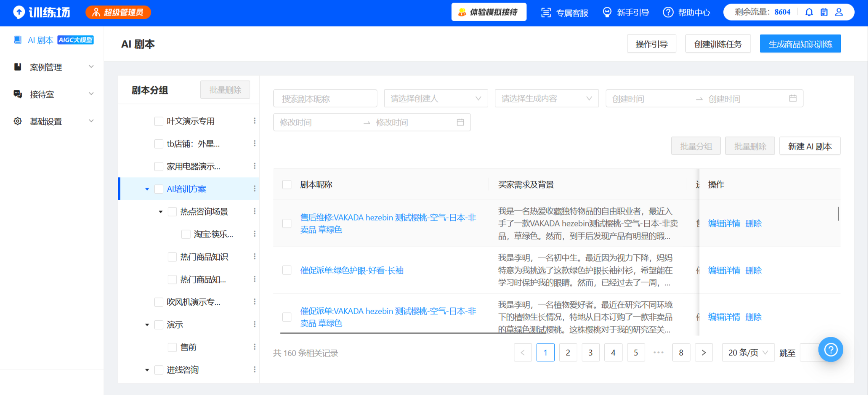Click 体验模拟接待 button
868x395 pixels.
click(489, 12)
